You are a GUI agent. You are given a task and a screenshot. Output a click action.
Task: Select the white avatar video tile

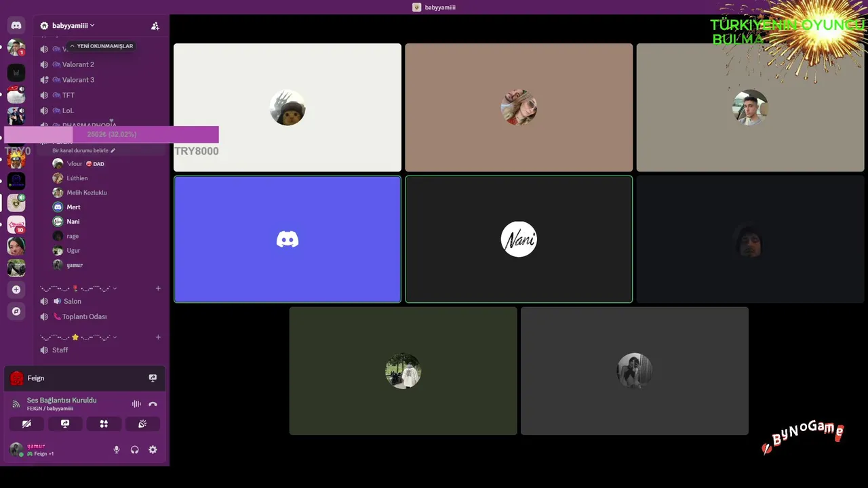288,108
